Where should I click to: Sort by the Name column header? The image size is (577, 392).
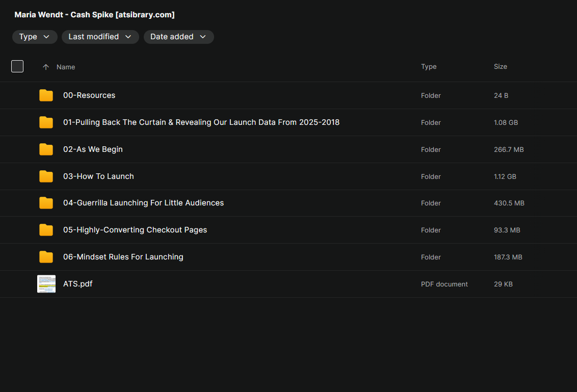click(66, 67)
